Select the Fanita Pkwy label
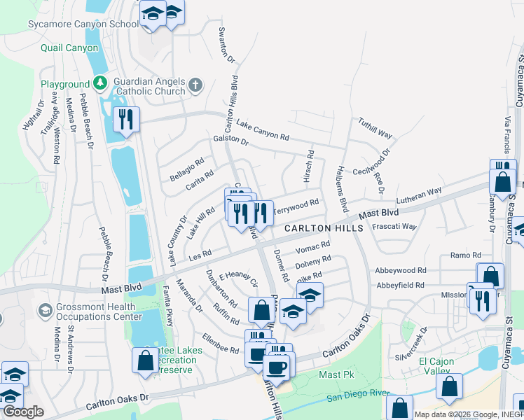Viewport: 524px width, 420px height. [168, 306]
